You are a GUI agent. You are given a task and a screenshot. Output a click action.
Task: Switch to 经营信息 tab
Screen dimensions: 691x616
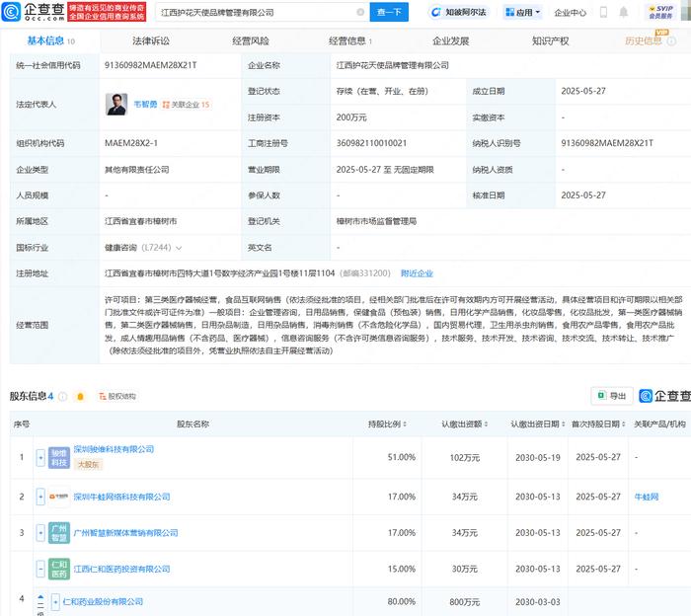pyautogui.click(x=349, y=41)
